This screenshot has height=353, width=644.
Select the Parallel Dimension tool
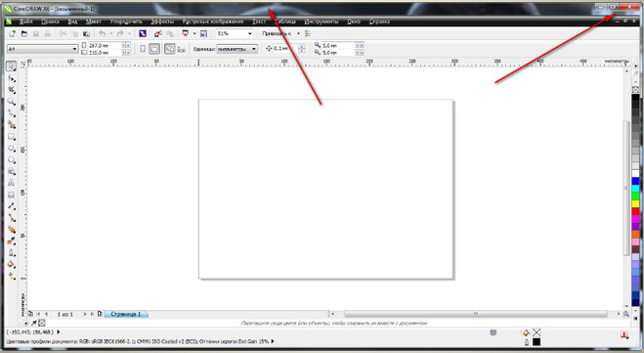12,206
